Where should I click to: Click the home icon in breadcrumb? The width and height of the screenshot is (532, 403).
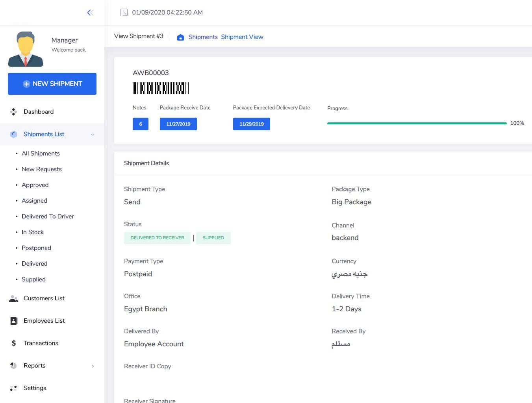[180, 37]
